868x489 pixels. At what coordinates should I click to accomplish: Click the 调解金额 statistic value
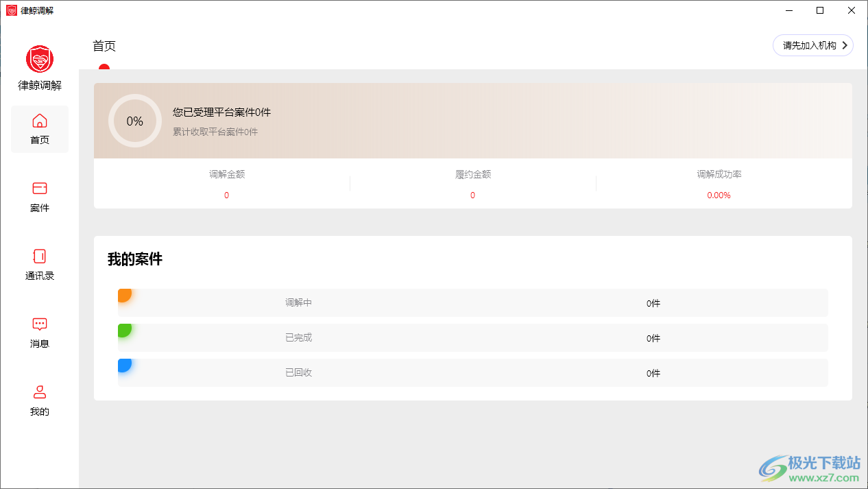[226, 195]
